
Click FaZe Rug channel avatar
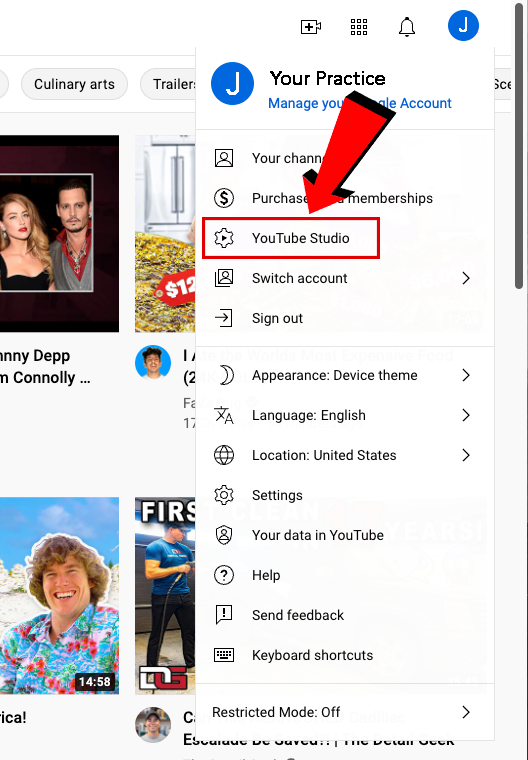pyautogui.click(x=153, y=362)
